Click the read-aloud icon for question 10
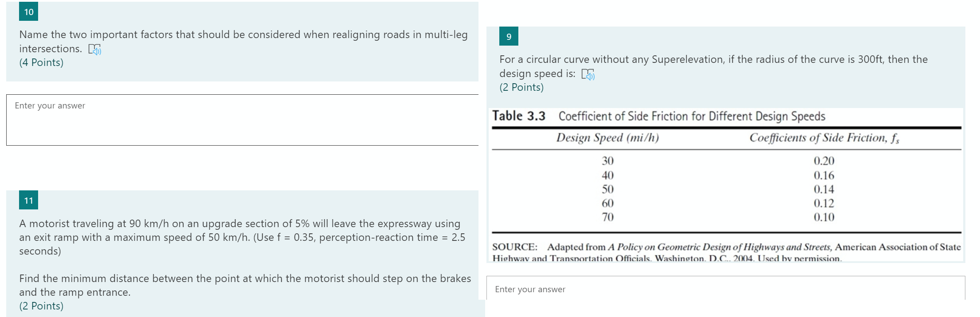This screenshot has width=980, height=317. [95, 49]
